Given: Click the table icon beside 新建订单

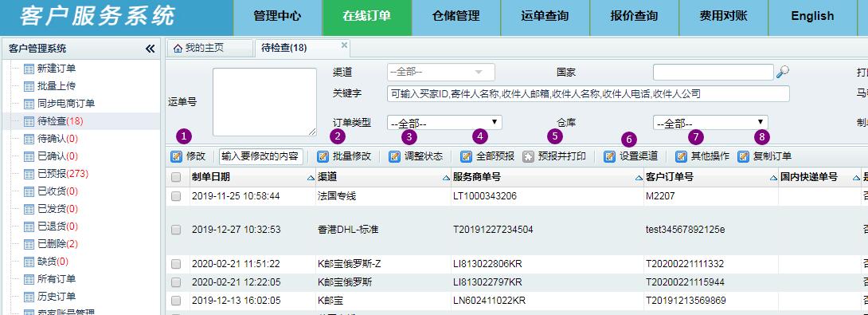Looking at the screenshot, I should click(x=29, y=69).
